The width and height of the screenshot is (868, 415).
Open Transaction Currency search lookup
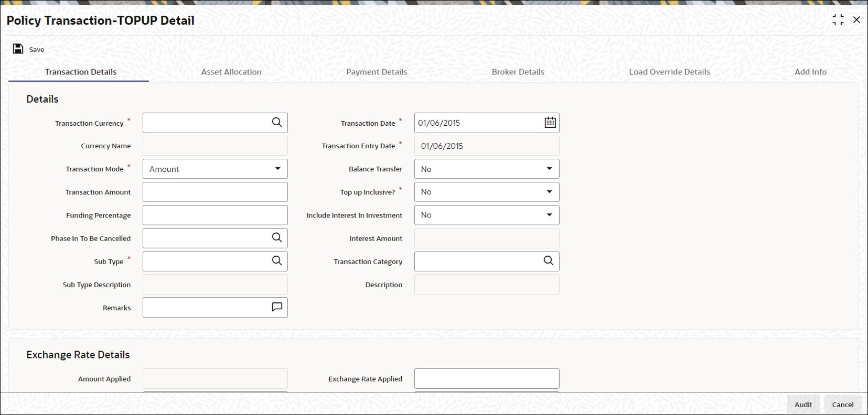[x=277, y=123]
